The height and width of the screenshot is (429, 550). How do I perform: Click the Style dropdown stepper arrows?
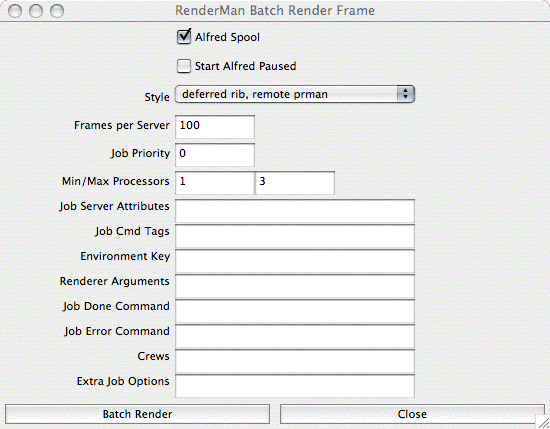click(405, 94)
